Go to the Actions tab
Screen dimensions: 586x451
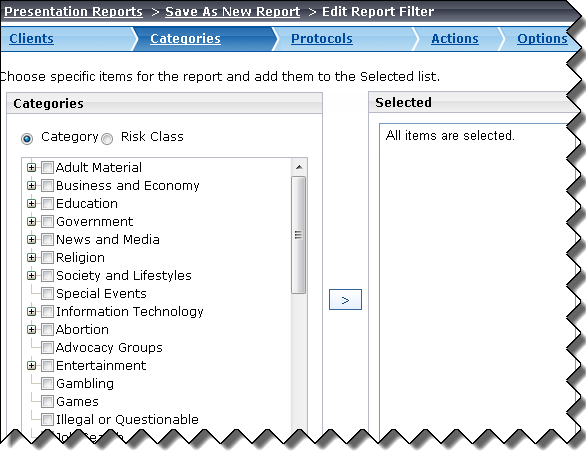tap(455, 38)
